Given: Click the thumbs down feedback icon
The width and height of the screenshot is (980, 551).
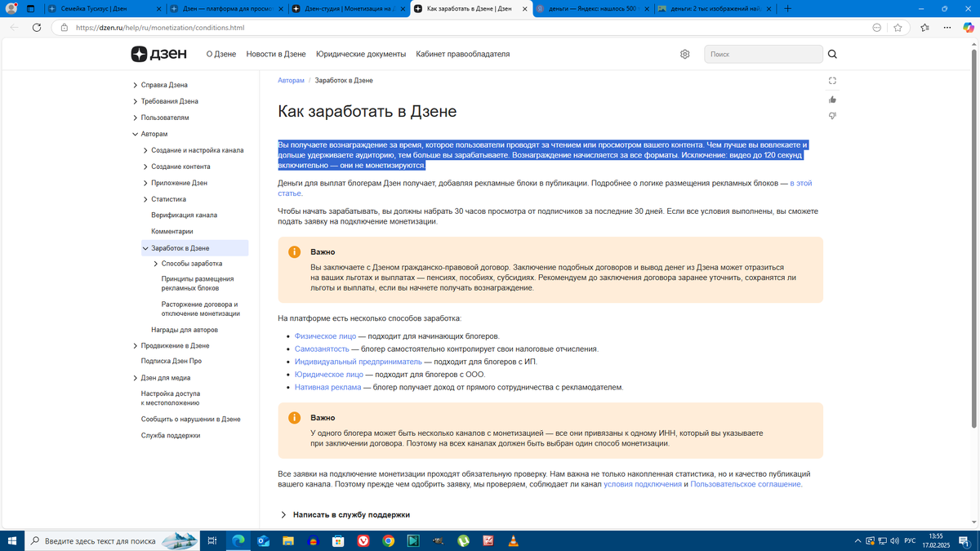Looking at the screenshot, I should point(832,116).
